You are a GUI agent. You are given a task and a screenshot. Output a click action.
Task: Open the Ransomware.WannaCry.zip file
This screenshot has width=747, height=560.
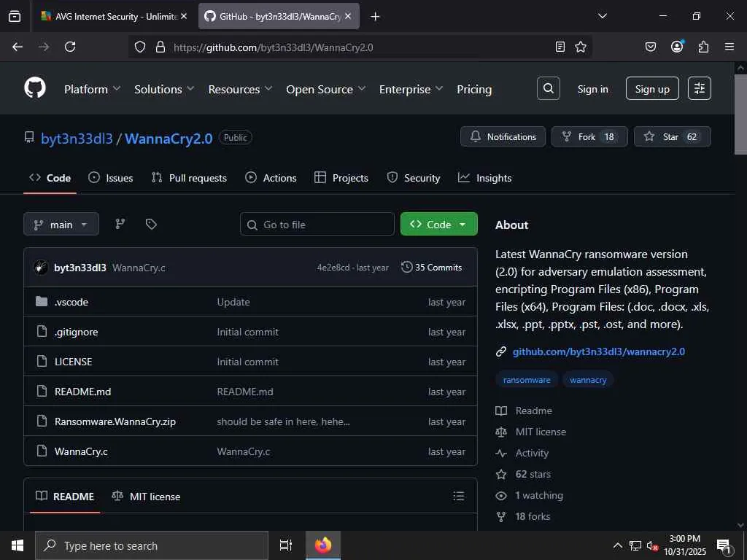115,421
